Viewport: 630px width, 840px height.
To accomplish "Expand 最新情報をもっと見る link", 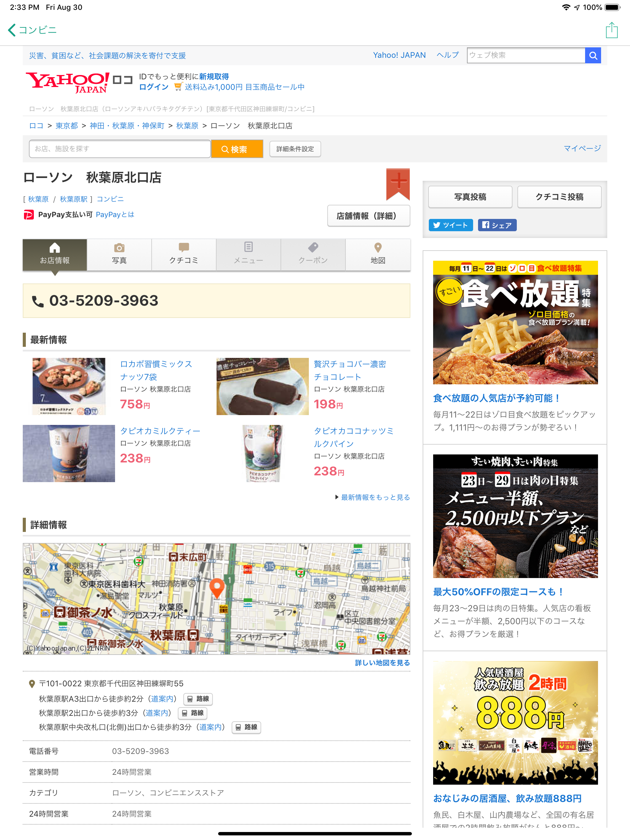I will 375,497.
